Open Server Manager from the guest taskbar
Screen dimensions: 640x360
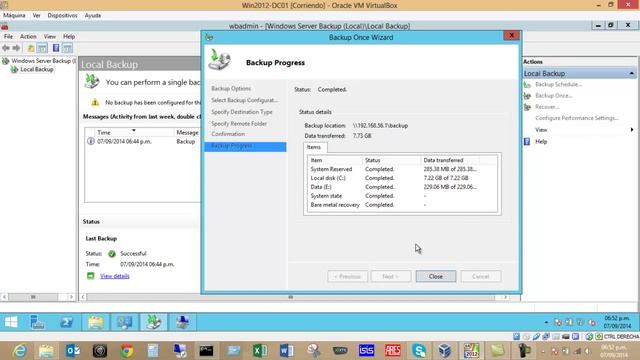(x=38, y=322)
